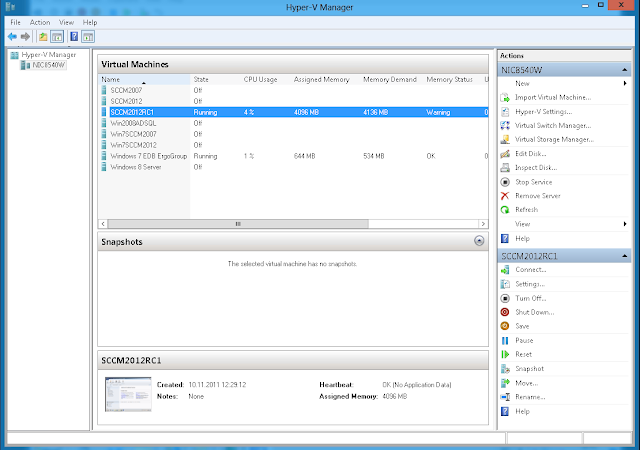640x450 pixels.
Task: Collapse the NICB540W actions section
Action: click(624, 70)
